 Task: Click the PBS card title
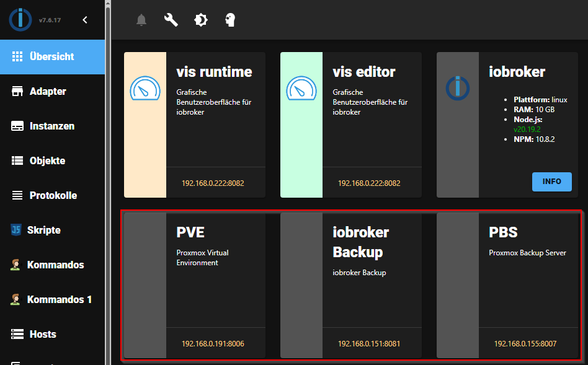(503, 232)
